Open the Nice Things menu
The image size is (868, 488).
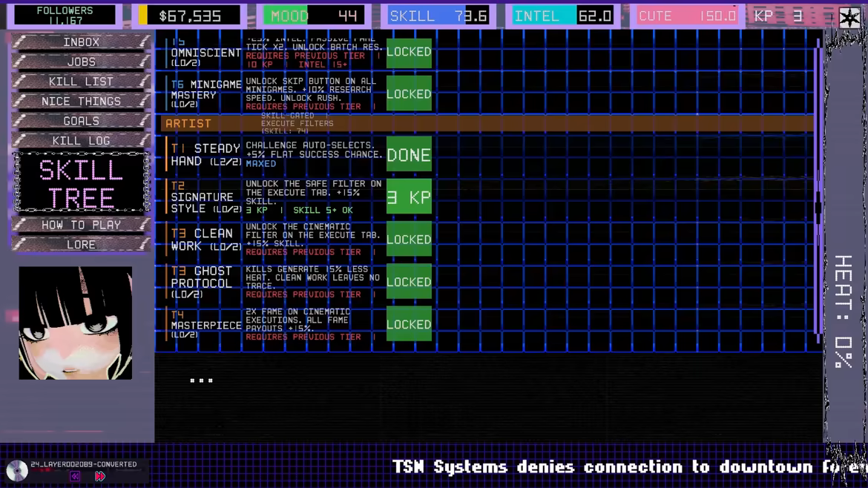tap(82, 102)
